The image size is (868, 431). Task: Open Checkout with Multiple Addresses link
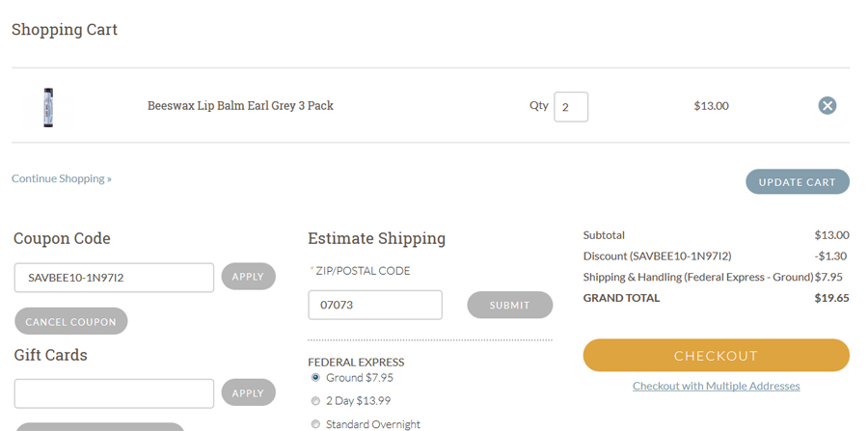[716, 386]
